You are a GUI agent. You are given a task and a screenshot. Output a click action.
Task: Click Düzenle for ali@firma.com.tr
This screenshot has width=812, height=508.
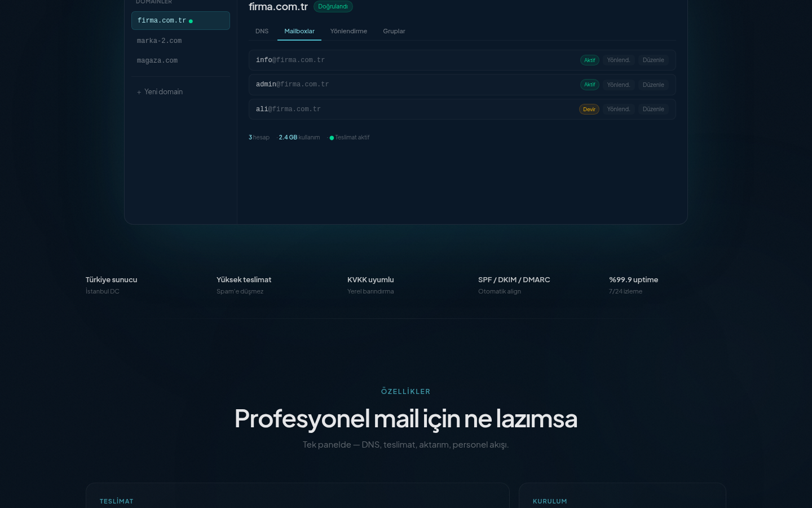pos(654,109)
